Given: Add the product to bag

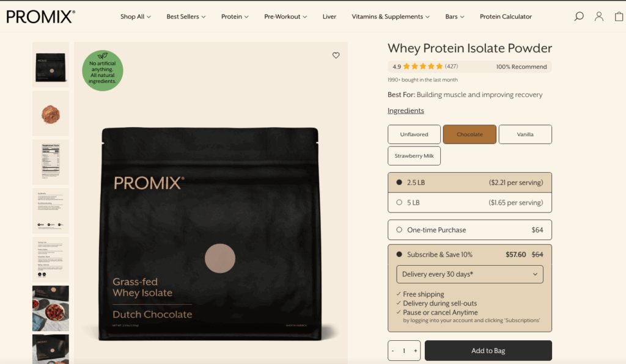Looking at the screenshot, I should click(488, 351).
